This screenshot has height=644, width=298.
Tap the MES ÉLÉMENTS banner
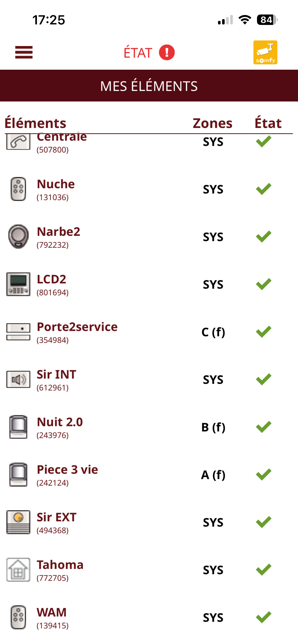pos(149,86)
